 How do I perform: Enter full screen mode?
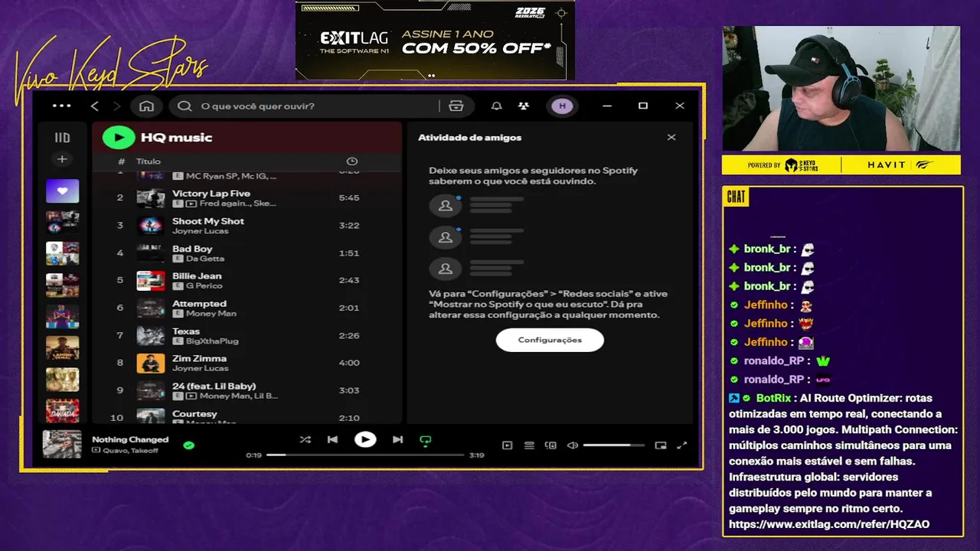(x=682, y=445)
